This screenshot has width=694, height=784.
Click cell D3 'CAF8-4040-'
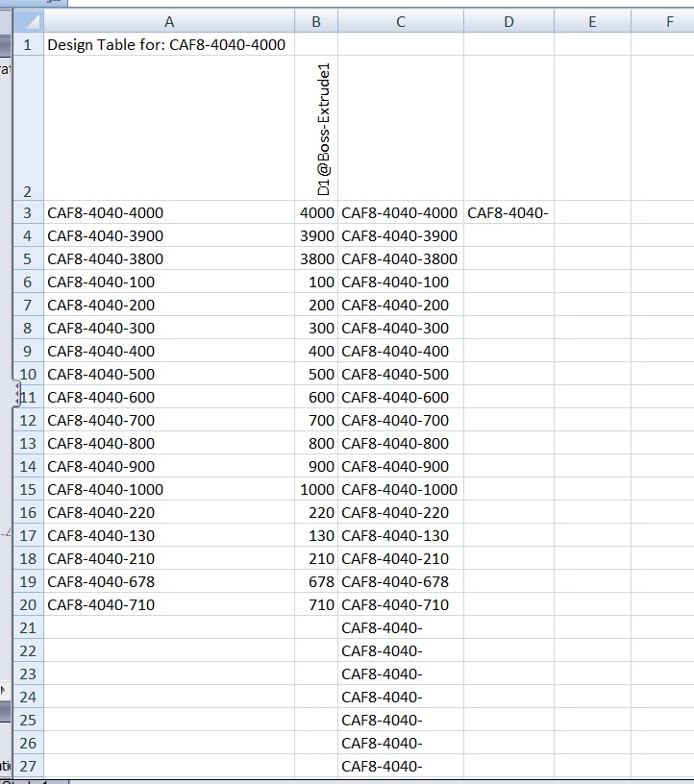[x=508, y=212]
